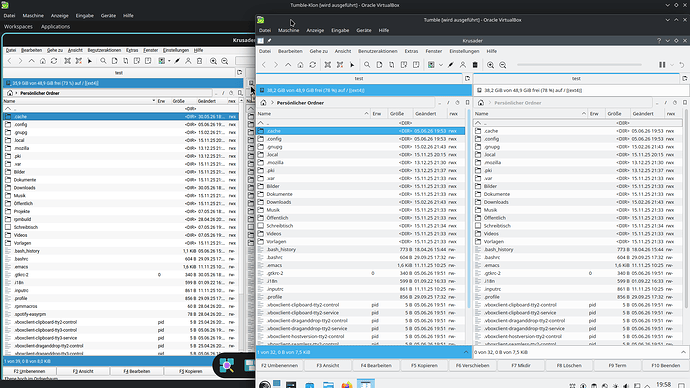Click the user icon in Tumble Krusader toolbar
690x388 pixels.
[x=462, y=65]
